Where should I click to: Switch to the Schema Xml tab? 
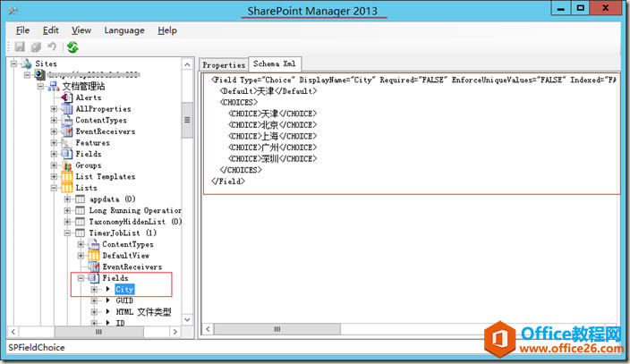coord(275,63)
